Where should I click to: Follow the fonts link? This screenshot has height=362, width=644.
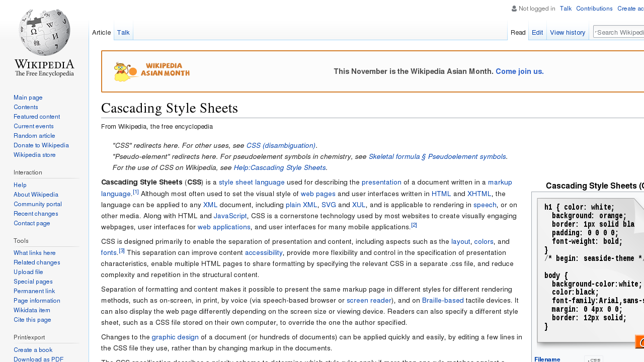pos(109,252)
